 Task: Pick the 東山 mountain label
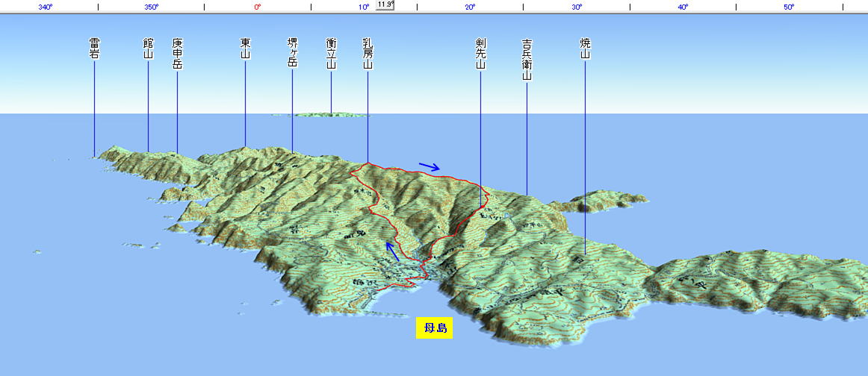click(245, 48)
